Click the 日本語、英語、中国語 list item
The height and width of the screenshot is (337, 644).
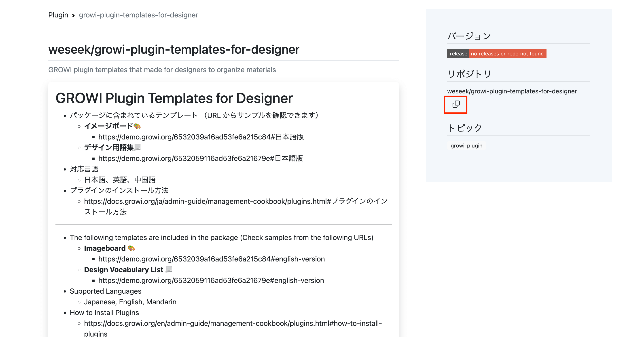pos(120,180)
